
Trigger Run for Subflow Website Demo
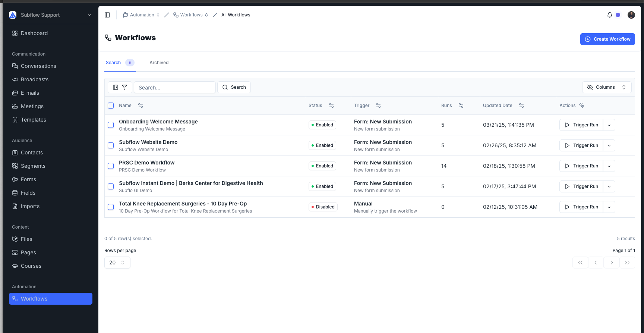(x=581, y=145)
